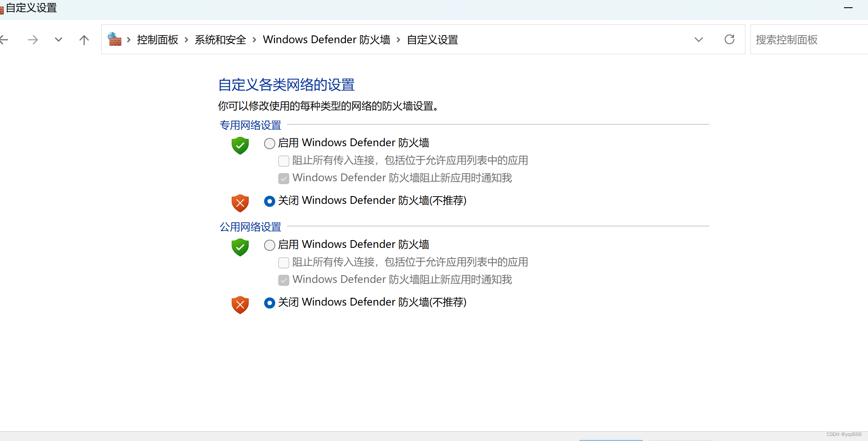Focus the 搜索控制面板 search box
Image resolution: width=868 pixels, height=441 pixels.
point(809,39)
